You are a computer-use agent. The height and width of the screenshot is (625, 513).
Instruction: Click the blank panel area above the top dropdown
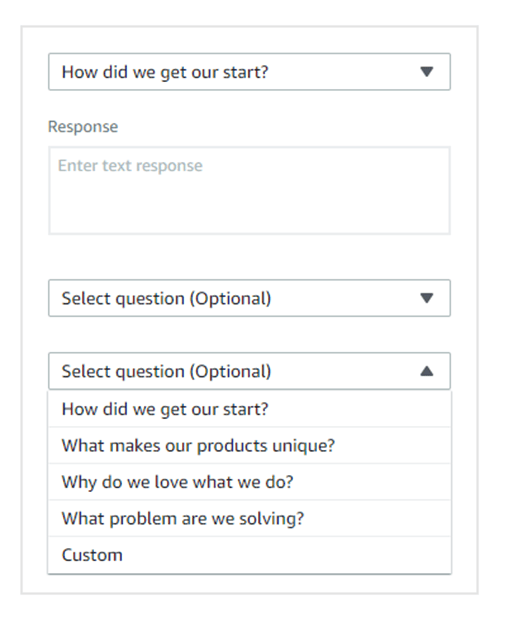click(x=250, y=40)
